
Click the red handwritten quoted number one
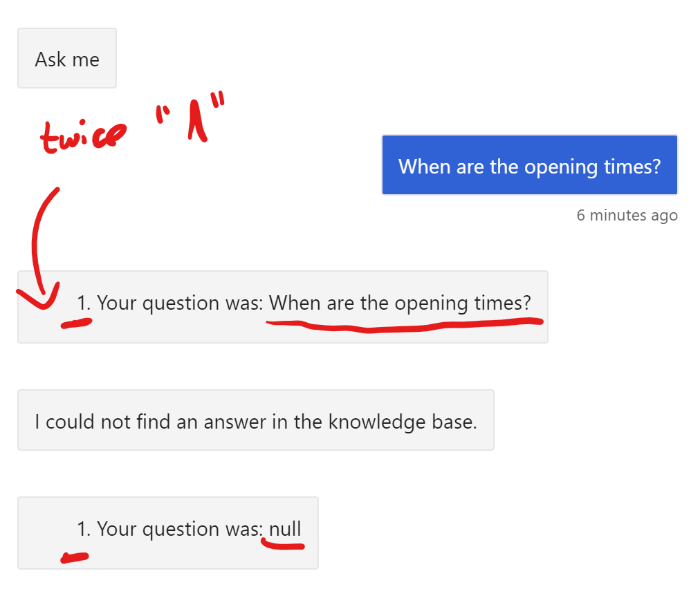point(191,118)
